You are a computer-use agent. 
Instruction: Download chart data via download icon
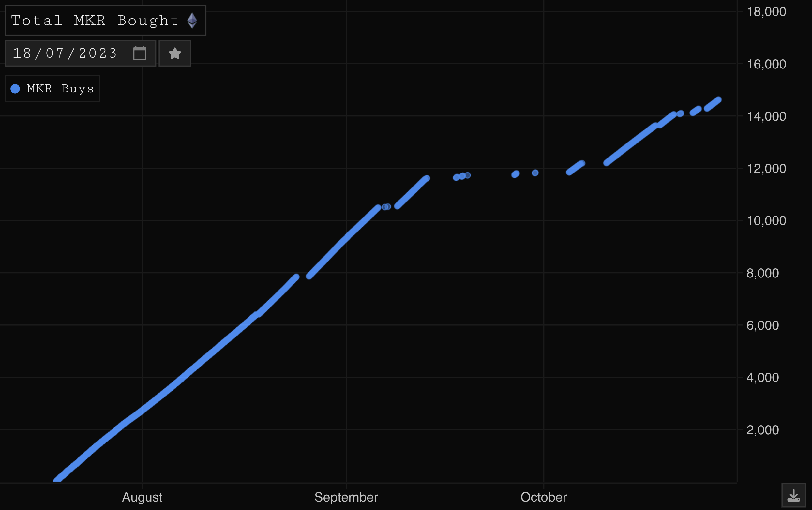[793, 495]
